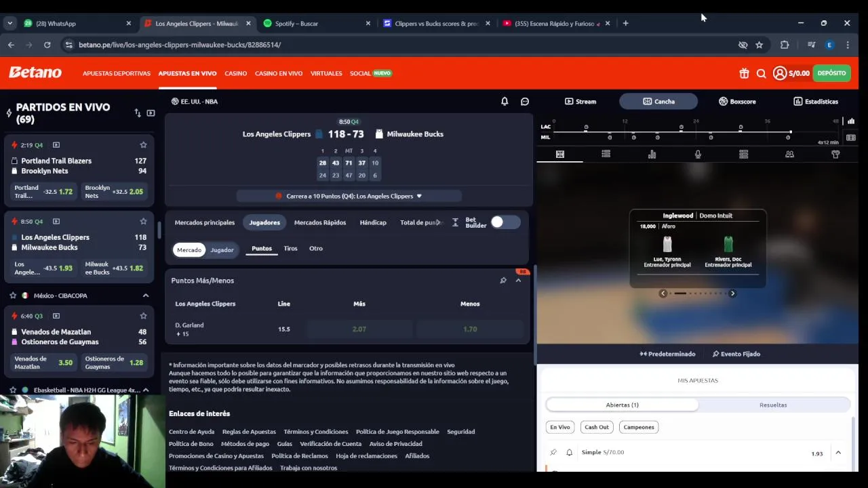The width and height of the screenshot is (868, 488).
Task: Toggle the Bet Builder switch
Action: pos(506,222)
